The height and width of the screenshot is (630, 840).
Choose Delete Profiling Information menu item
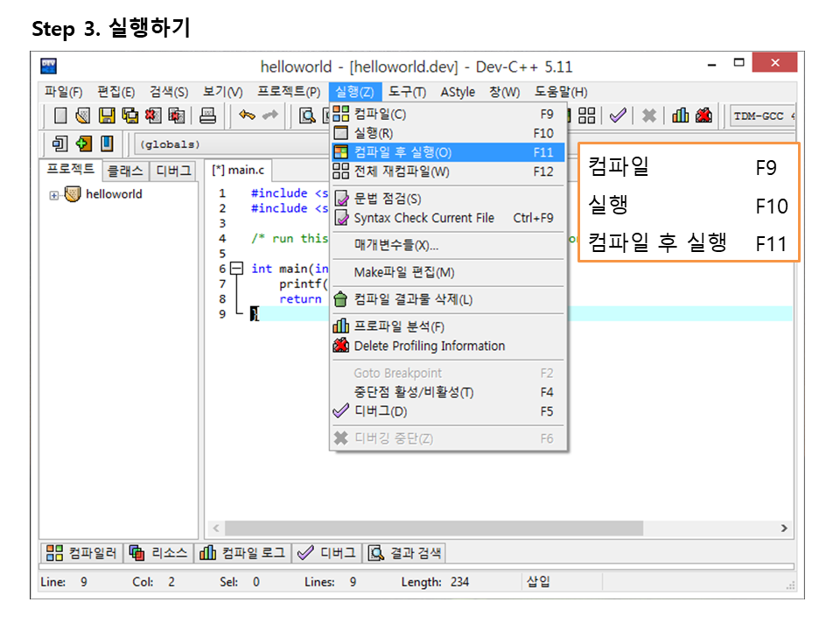[x=448, y=346]
